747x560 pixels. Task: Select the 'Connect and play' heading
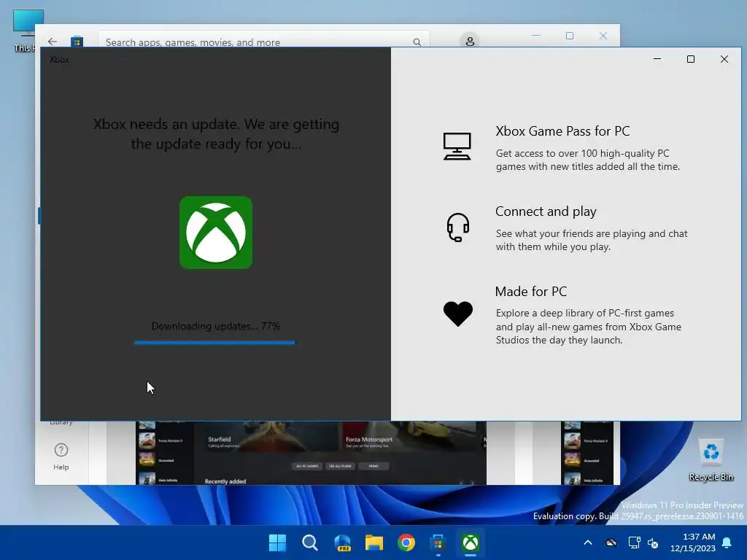coord(546,211)
